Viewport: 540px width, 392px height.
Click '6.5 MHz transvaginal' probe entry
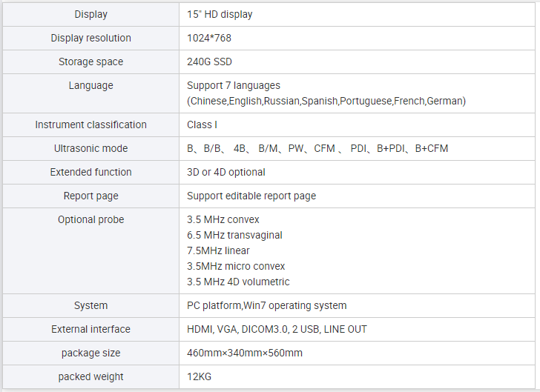click(x=234, y=236)
